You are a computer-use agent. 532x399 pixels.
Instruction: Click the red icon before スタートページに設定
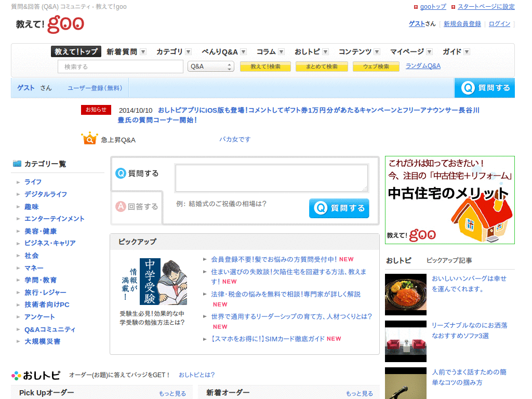[x=453, y=7]
